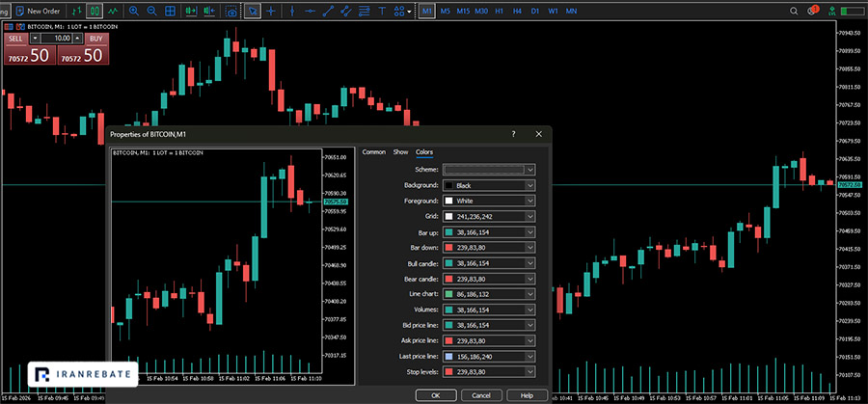Increase lot volume with up arrow
This screenshot has height=404, width=868.
(x=77, y=39)
